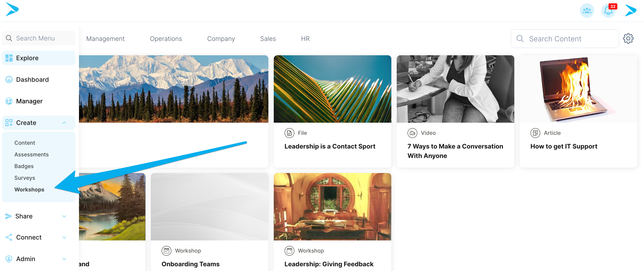Viewport: 644px width, 271px height.
Task: Click the profile arrow logo at top right
Action: (x=631, y=11)
